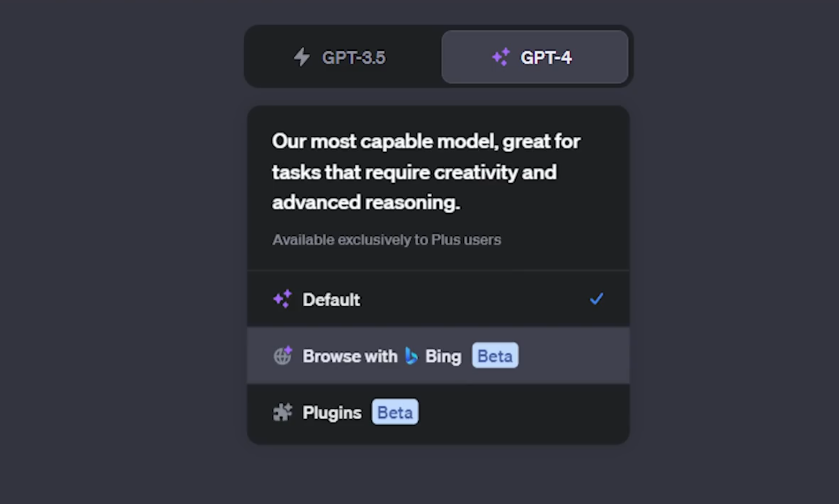Click the blue checkmark next to Default
This screenshot has height=504, width=839.
coord(596,299)
